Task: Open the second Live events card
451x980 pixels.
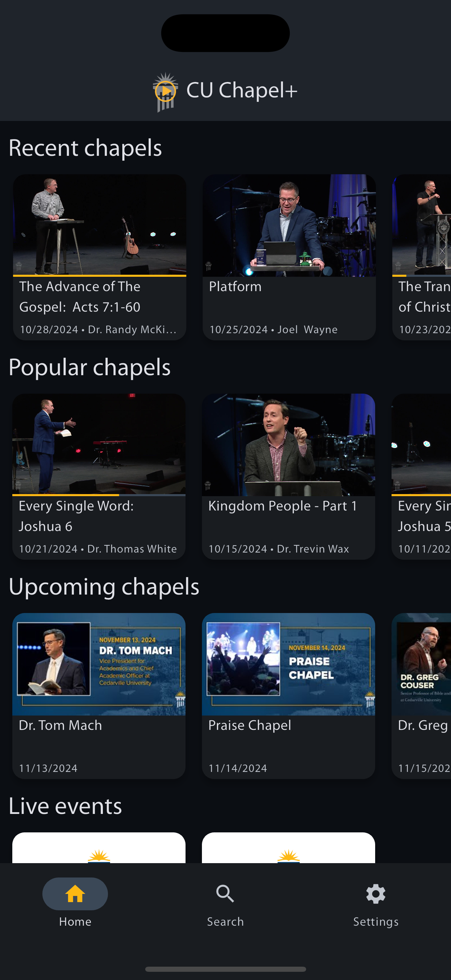Action: tap(288, 848)
